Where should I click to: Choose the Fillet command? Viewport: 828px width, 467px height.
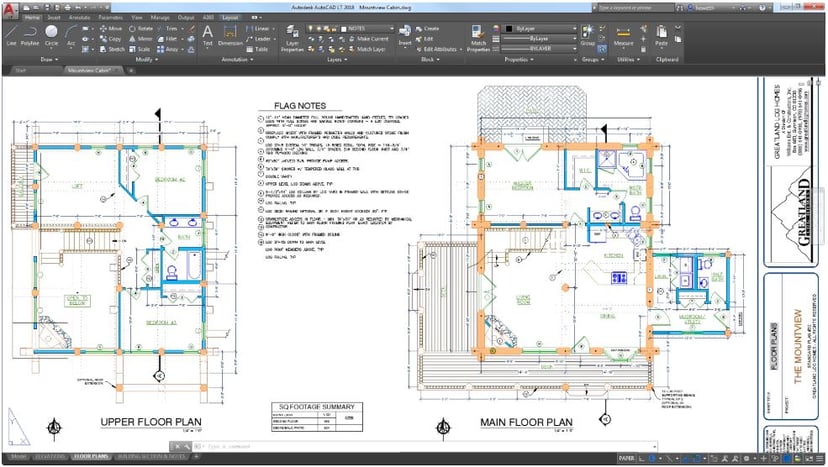[x=167, y=39]
